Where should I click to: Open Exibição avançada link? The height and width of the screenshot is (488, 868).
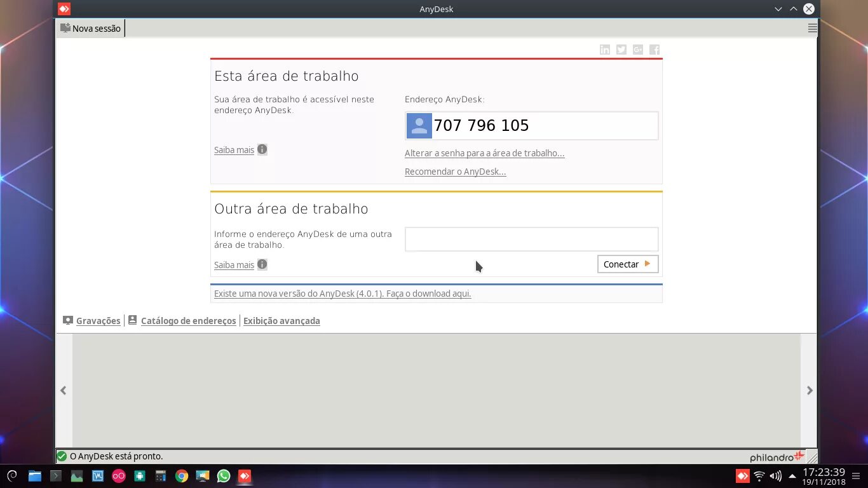[x=281, y=321]
